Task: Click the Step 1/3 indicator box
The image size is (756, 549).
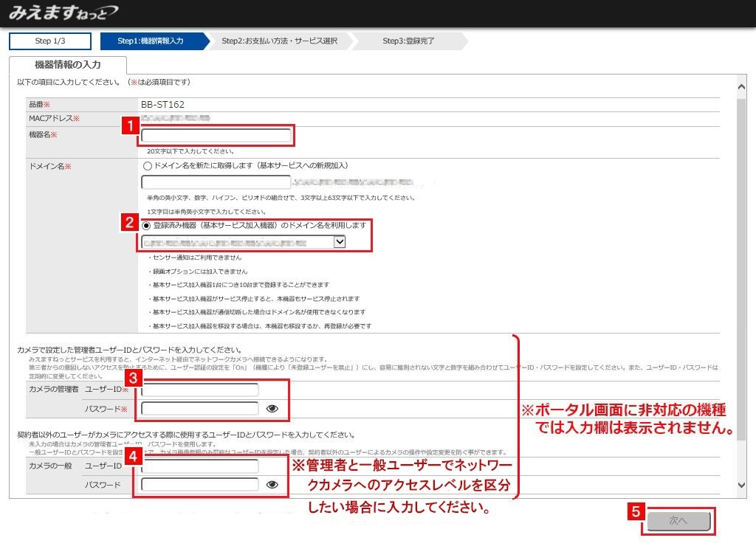Action: (49, 41)
